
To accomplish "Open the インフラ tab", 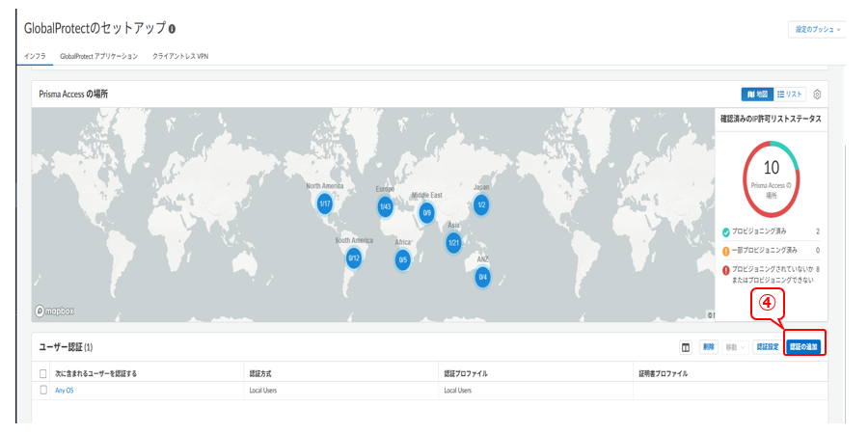I will pos(35,57).
